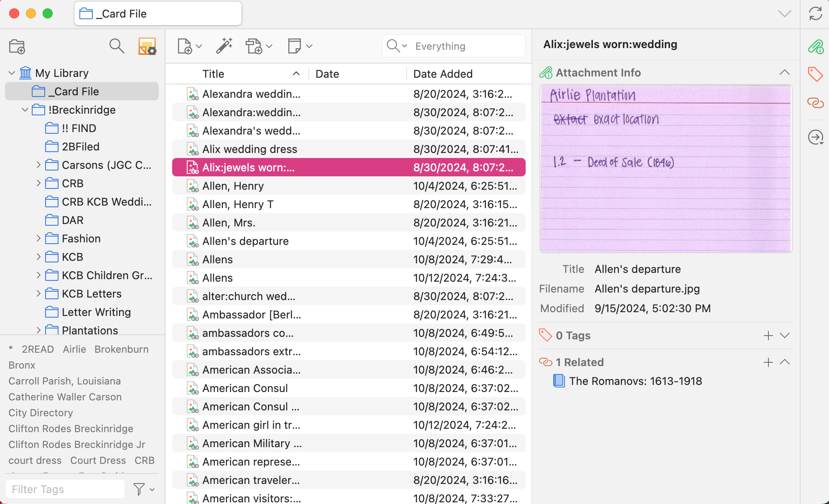The image size is (829, 504).
Task: Jump to Tags using side rail icon
Action: pos(815,74)
